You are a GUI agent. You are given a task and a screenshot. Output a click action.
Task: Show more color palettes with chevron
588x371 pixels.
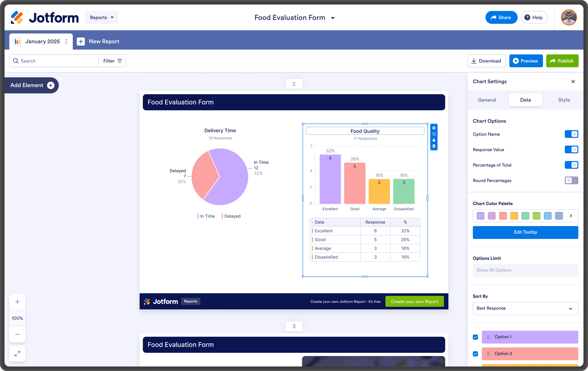pos(571,216)
